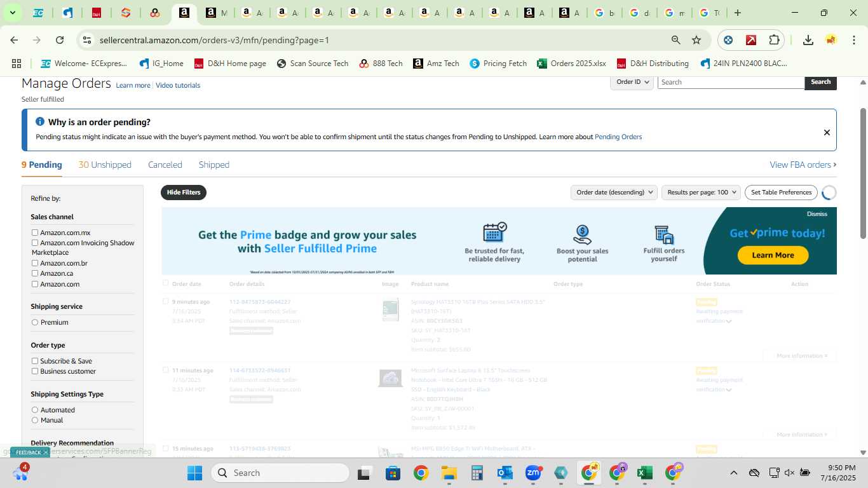Open the Chrome Extensions puzzle menu
Screen dimensions: 868x488
(774, 40)
